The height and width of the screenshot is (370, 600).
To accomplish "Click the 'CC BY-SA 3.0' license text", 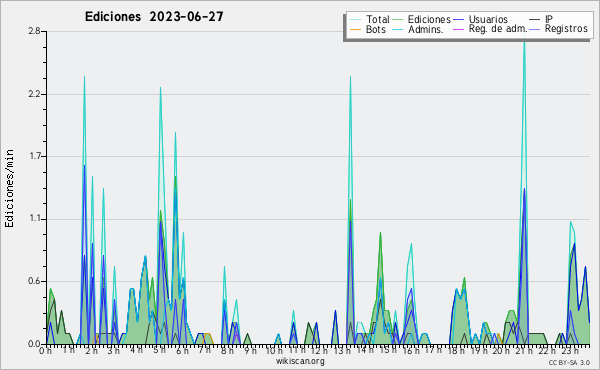I will (x=569, y=362).
